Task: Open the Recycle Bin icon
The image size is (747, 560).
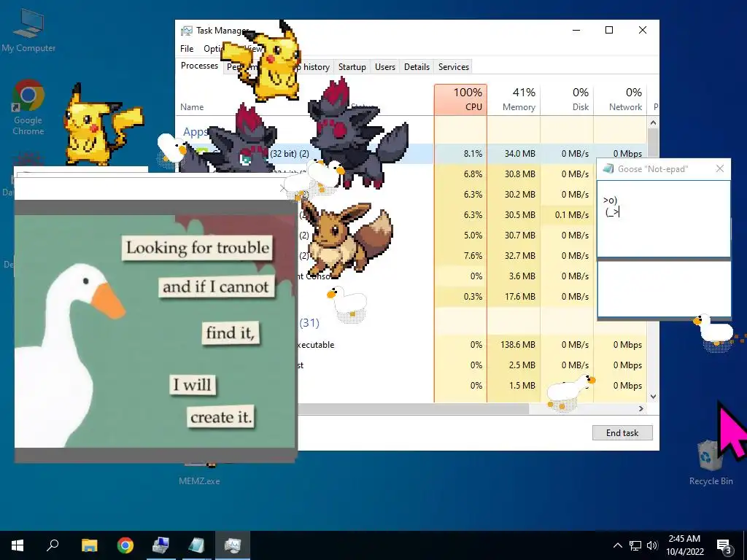Action: click(x=711, y=462)
